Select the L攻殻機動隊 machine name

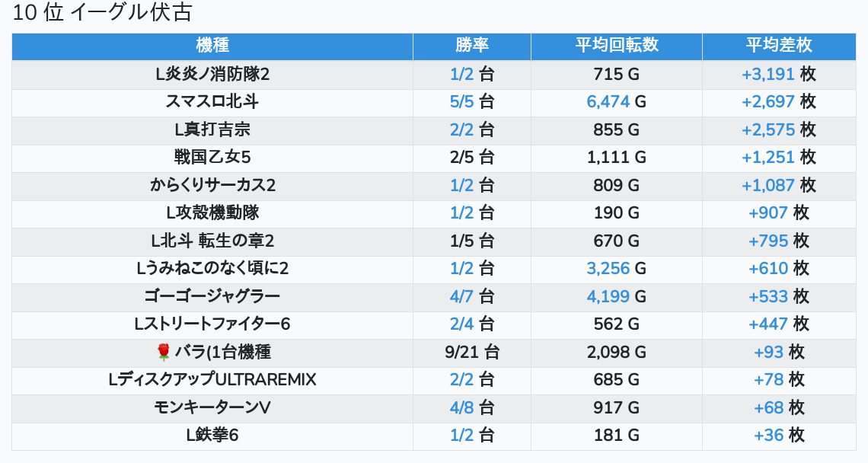tap(212, 212)
